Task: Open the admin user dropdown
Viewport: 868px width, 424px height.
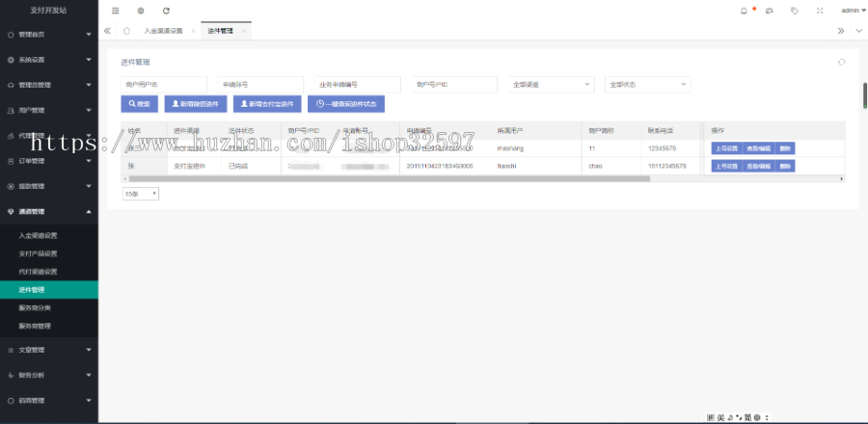Action: [x=854, y=11]
